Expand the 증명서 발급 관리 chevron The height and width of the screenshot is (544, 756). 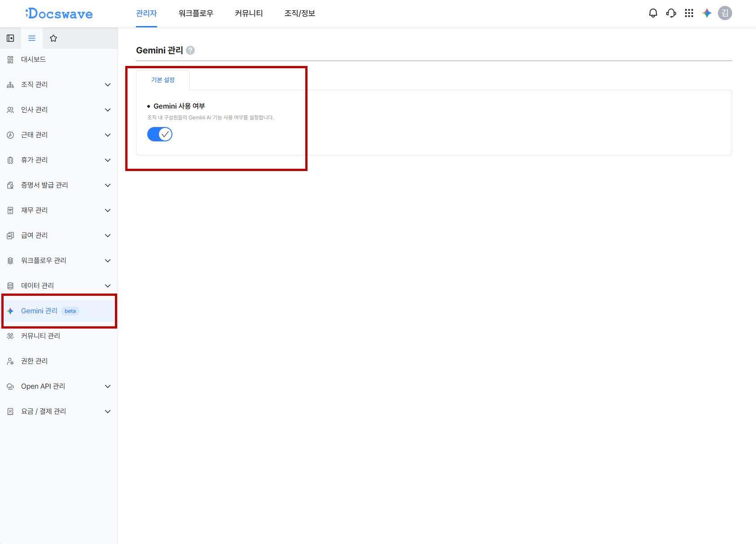108,185
